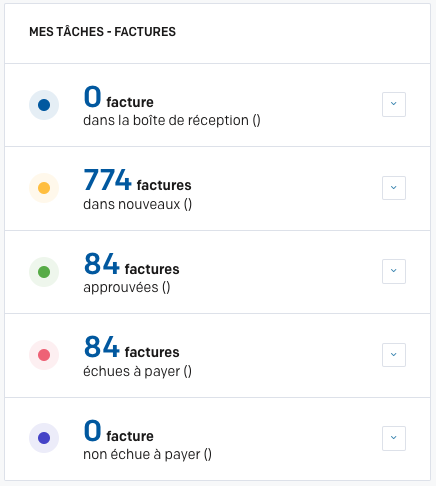Expand the dans nouveaux row chevron
This screenshot has width=436, height=486.
[x=394, y=188]
